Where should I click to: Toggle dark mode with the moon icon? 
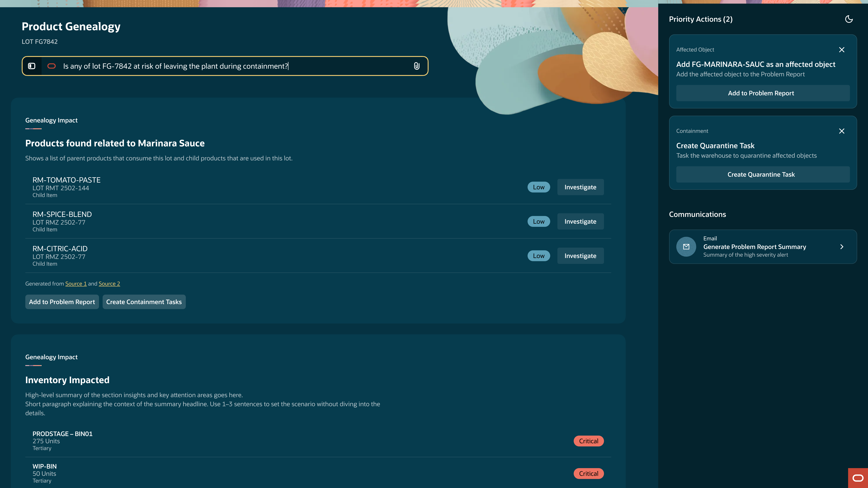click(x=849, y=19)
